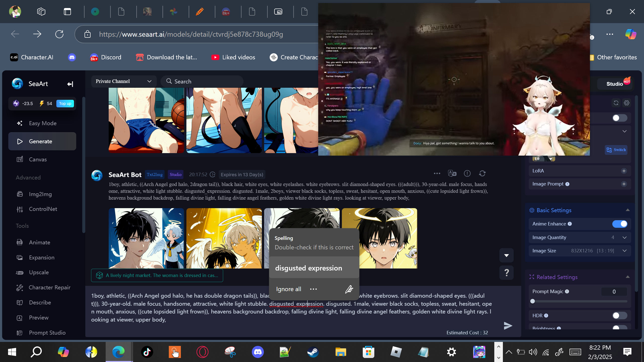The width and height of the screenshot is (644, 362).
Task: Add an Image Prompt with the plus icon
Action: [x=624, y=184]
